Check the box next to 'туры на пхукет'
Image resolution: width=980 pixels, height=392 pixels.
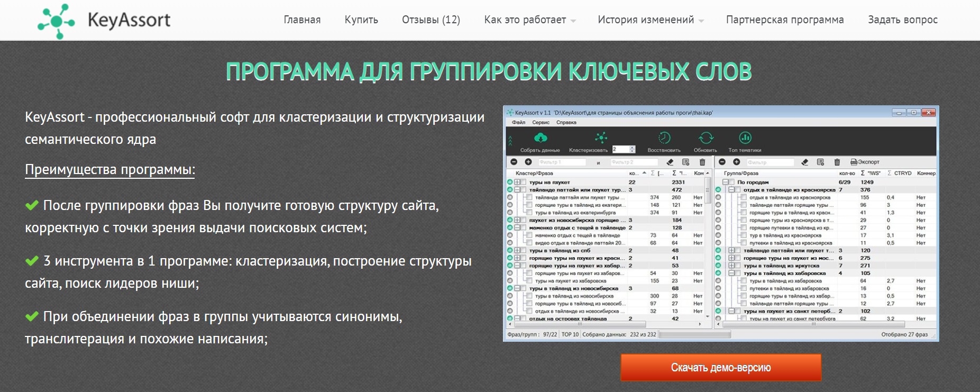coord(524,182)
